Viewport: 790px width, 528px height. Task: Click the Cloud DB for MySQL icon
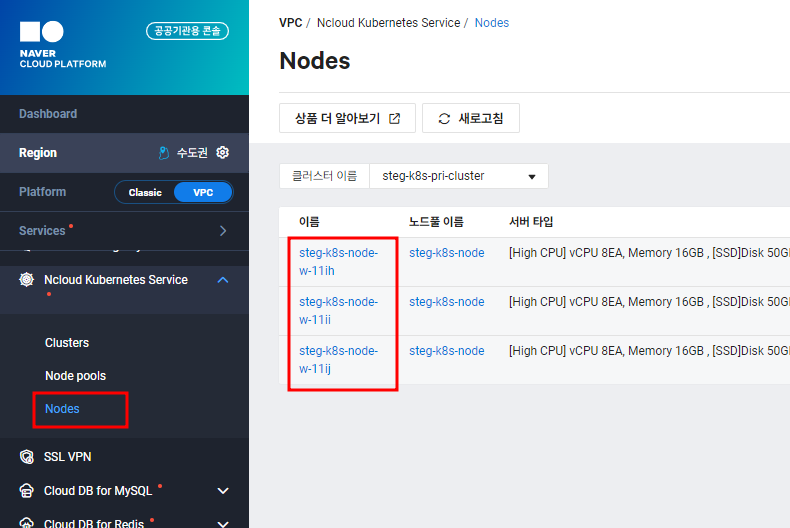click(x=27, y=491)
